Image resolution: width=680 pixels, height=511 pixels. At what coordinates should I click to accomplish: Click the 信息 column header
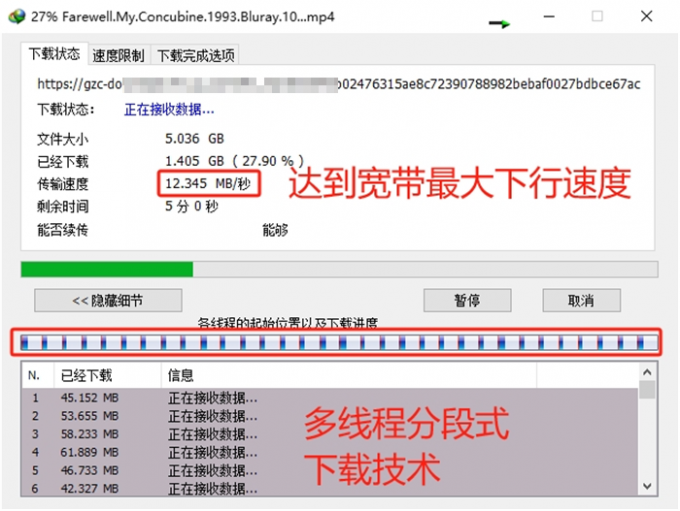tap(349, 375)
